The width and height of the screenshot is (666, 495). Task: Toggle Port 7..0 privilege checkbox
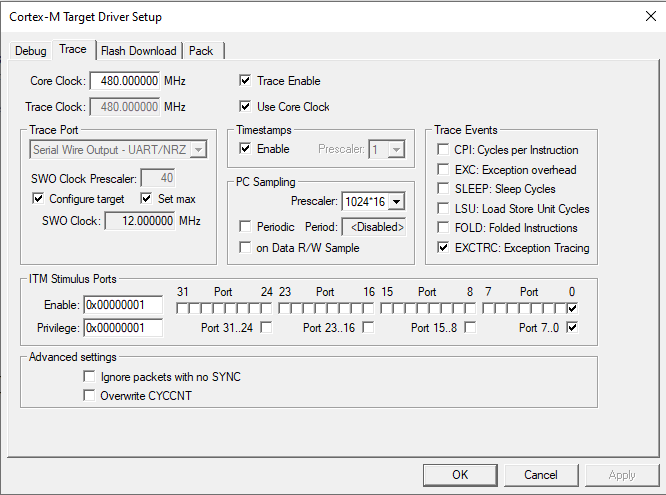point(572,327)
